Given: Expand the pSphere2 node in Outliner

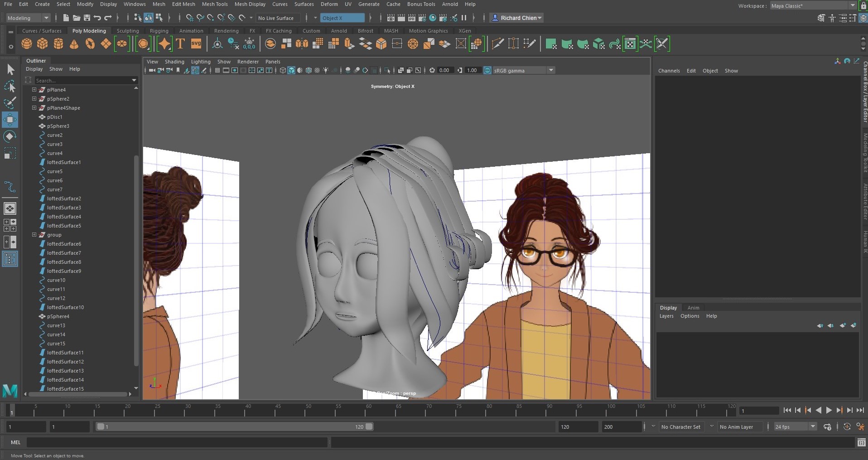Looking at the screenshot, I should (x=34, y=99).
